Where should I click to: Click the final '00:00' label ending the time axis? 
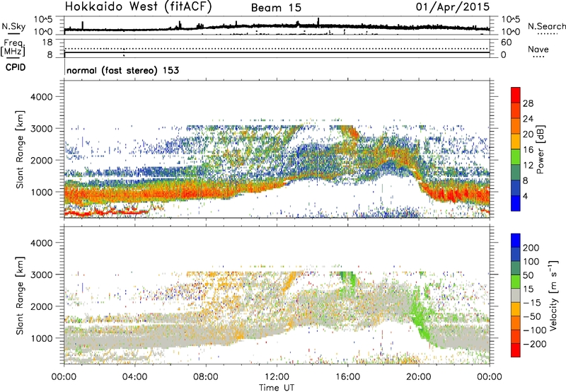pos(489,377)
